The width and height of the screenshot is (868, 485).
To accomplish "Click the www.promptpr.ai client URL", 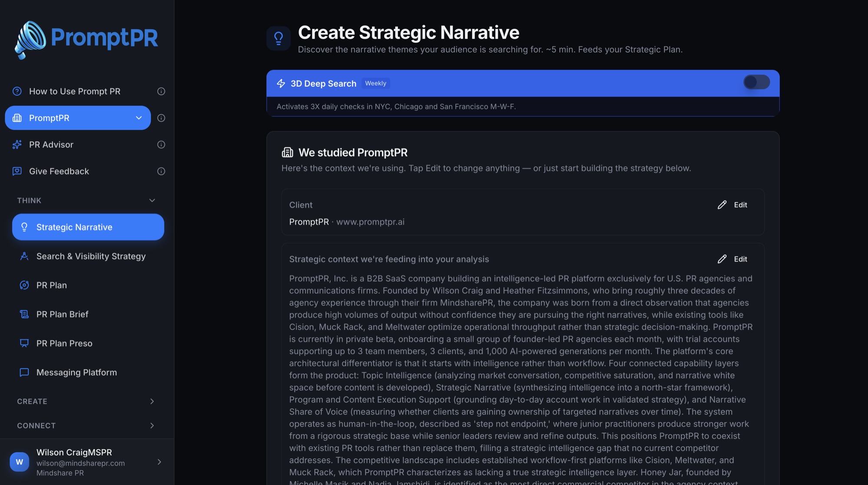I will pos(370,222).
